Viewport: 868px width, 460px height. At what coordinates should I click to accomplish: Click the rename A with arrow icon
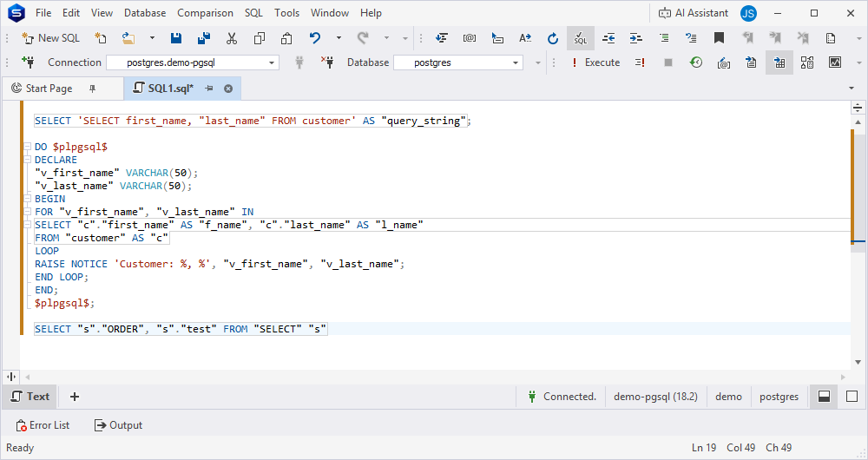tap(525, 38)
